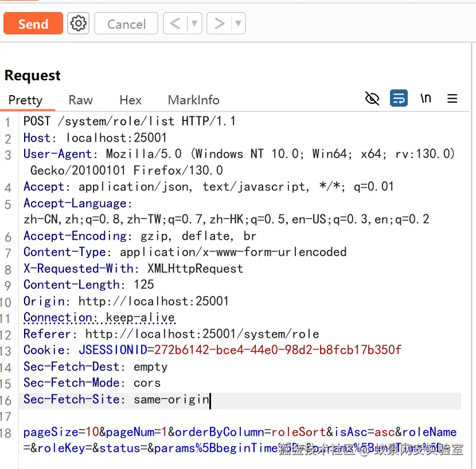
Task: Toggle the line wrap icon
Action: 399,98
